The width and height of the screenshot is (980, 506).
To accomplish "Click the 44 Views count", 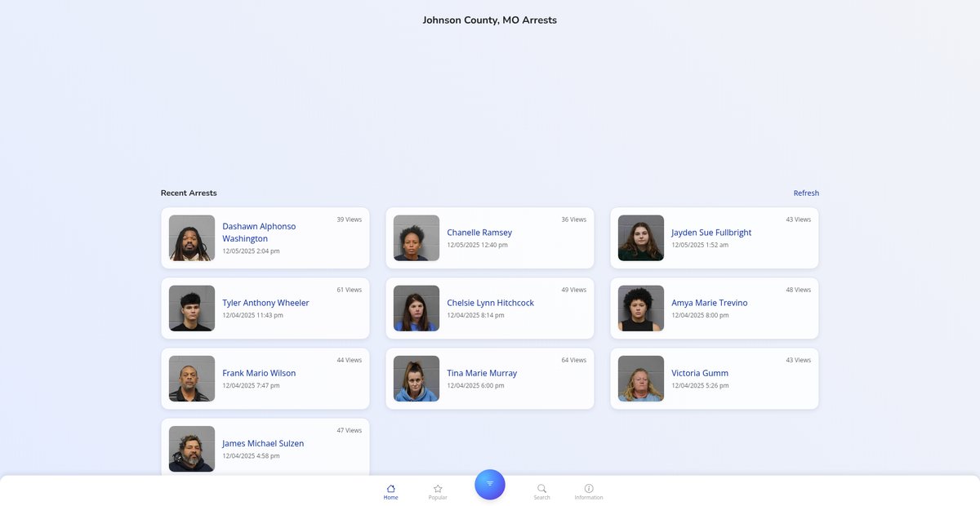I will click(x=350, y=360).
